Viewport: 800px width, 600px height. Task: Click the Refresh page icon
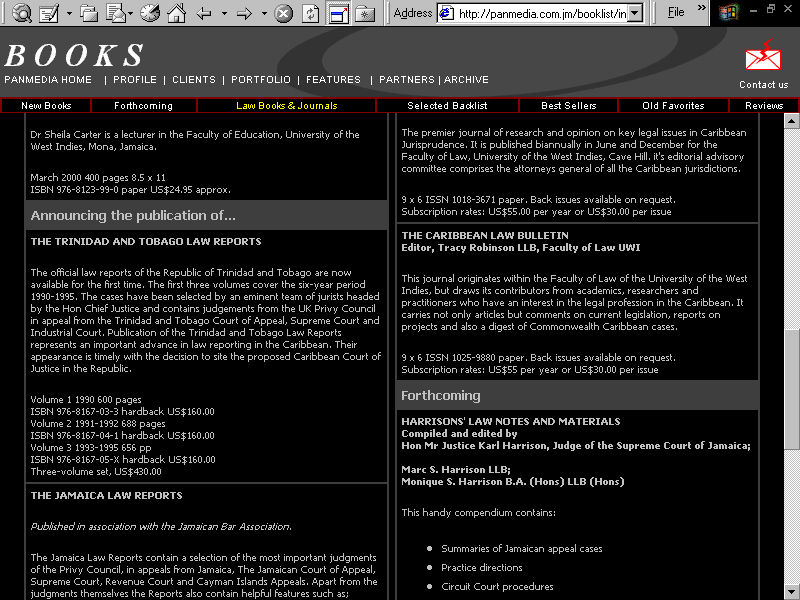click(310, 13)
